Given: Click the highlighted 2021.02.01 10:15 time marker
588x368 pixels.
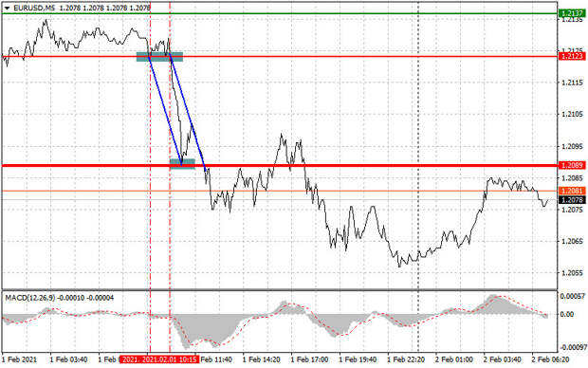Looking at the screenshot, I should [x=159, y=359].
